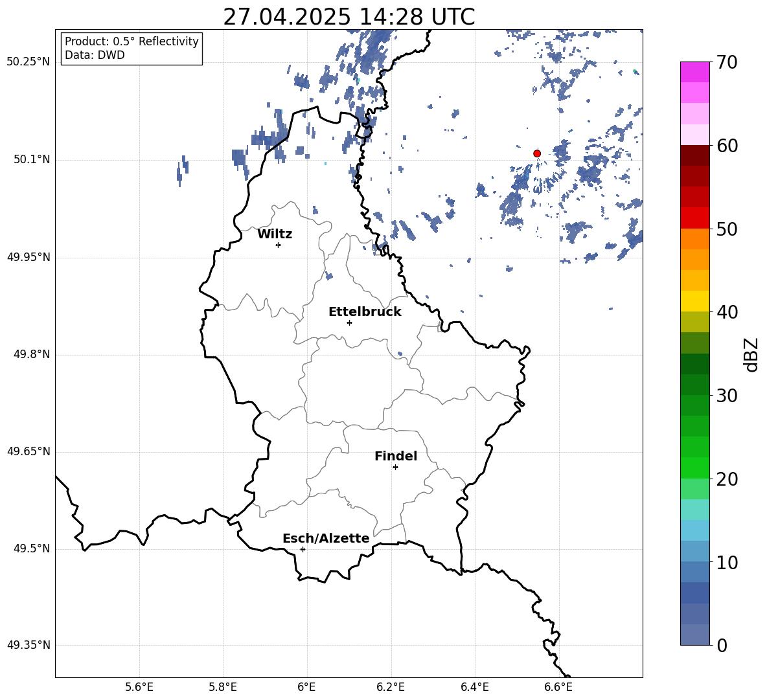Click the 6.4°E longitude label
This screenshot has height=700, width=767.
[474, 687]
